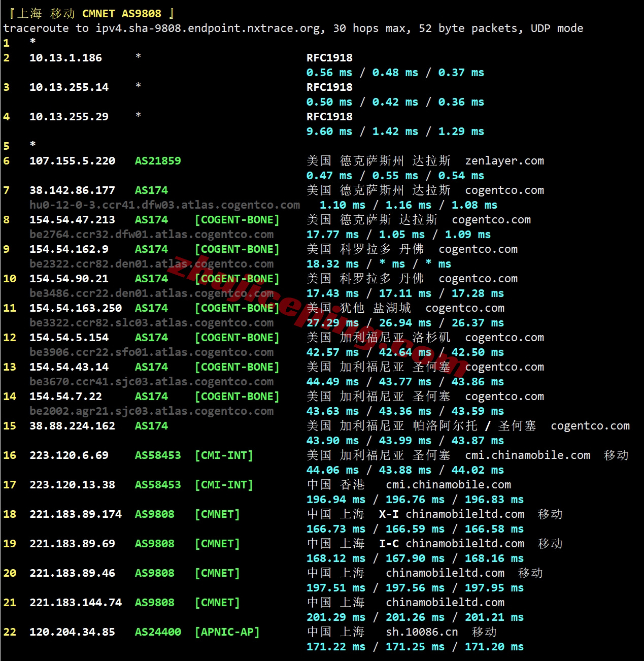The width and height of the screenshot is (644, 661).
Task: Click IP 221.183.89.46 at hop 20
Action: (x=72, y=573)
